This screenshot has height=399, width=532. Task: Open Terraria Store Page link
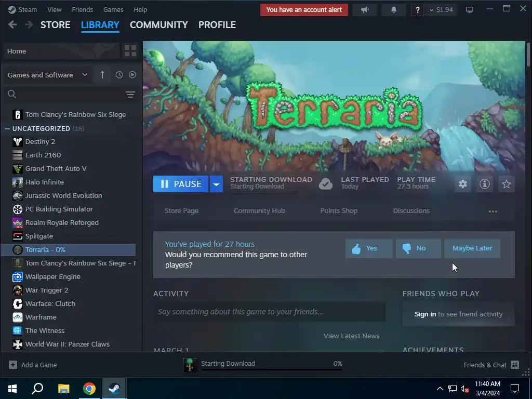point(181,211)
